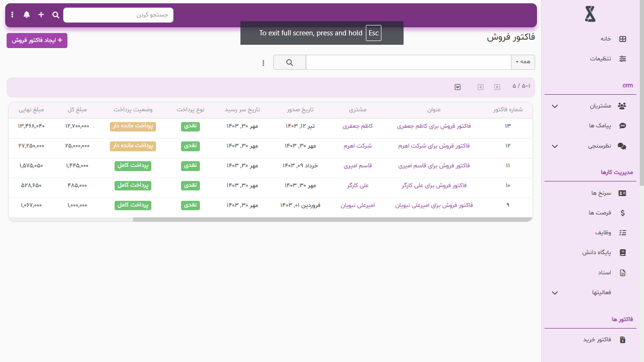Screen dimensions: 644x362
Task: Click total amount ۴۸۵,۰۰۰
Action: [x=77, y=186]
